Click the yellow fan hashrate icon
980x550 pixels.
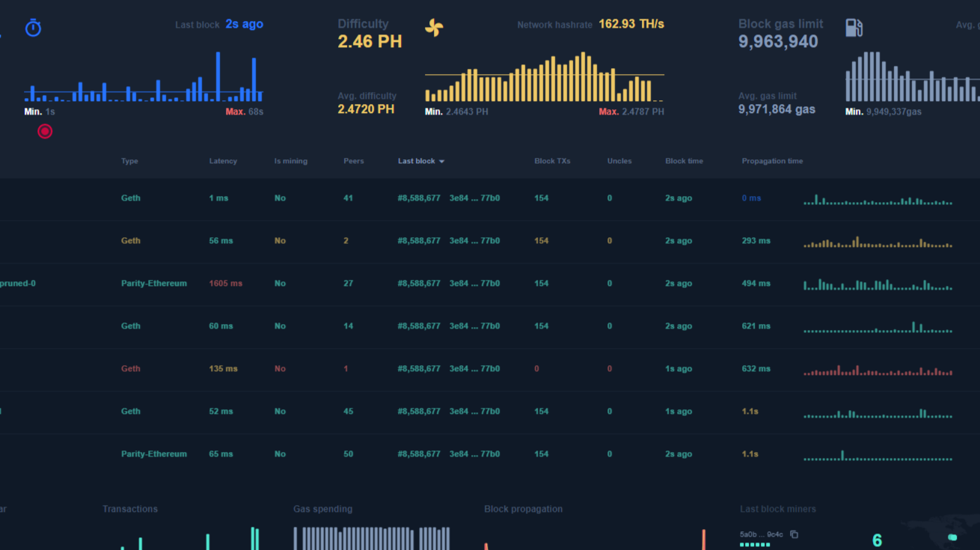[434, 28]
